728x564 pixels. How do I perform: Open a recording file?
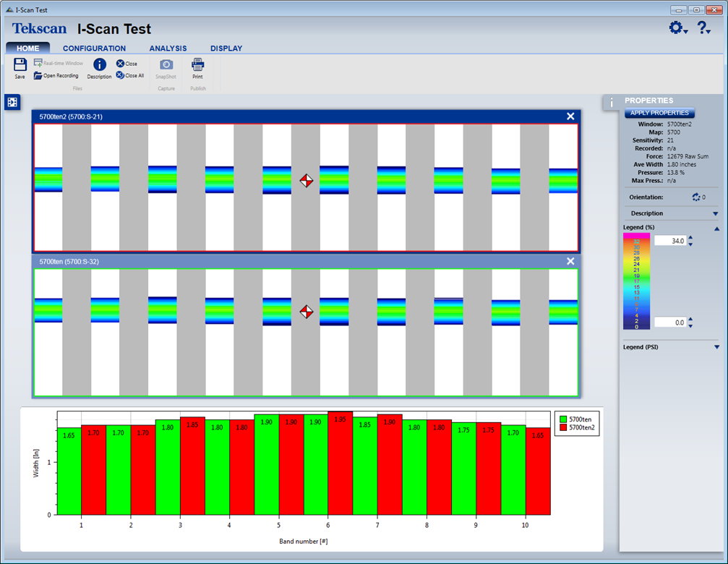[x=56, y=75]
